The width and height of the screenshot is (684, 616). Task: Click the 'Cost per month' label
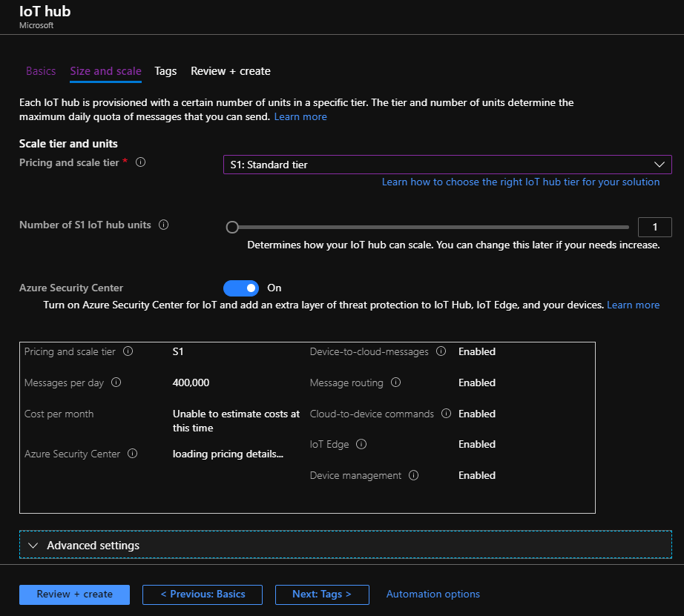59,414
